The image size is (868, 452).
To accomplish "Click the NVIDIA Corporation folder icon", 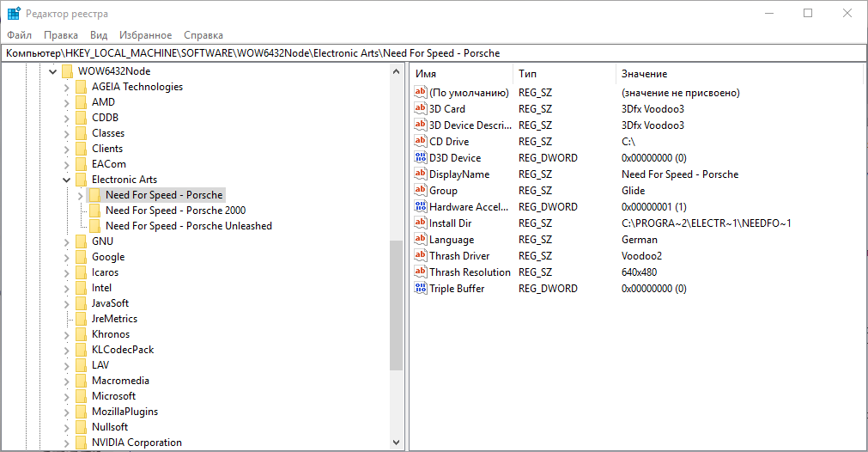I will tap(81, 443).
